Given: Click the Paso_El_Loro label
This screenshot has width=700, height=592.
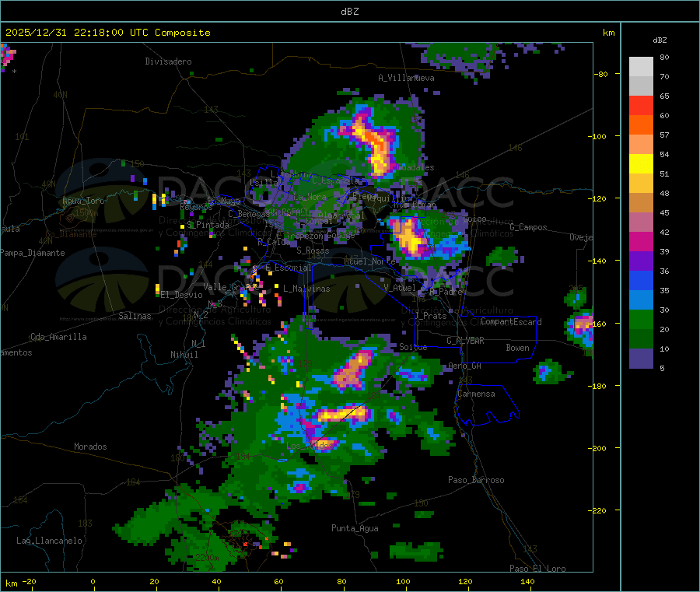Looking at the screenshot, I should click(537, 569).
